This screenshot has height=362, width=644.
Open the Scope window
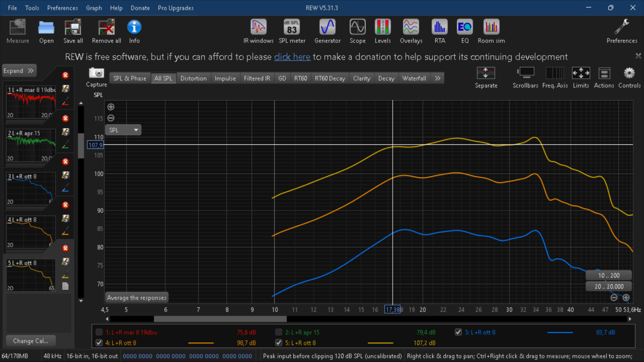pyautogui.click(x=358, y=31)
